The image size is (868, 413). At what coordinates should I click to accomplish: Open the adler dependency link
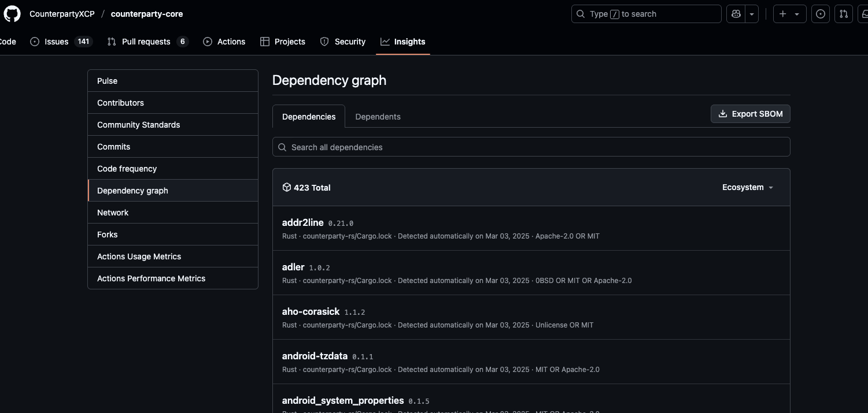tap(293, 267)
